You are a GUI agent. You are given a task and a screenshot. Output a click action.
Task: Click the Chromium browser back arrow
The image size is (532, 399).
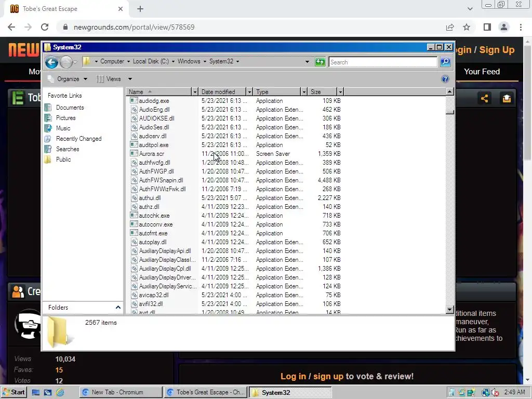(11, 27)
